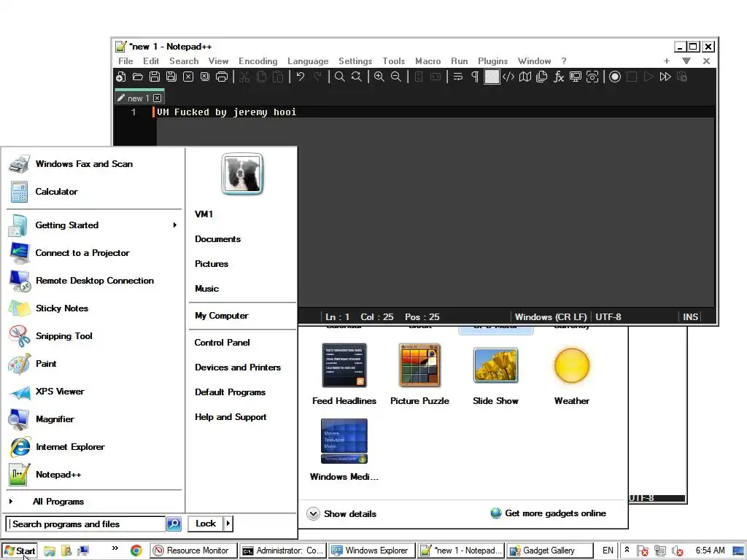The image size is (747, 560).
Task: Open the Encoding menu
Action: point(258,61)
